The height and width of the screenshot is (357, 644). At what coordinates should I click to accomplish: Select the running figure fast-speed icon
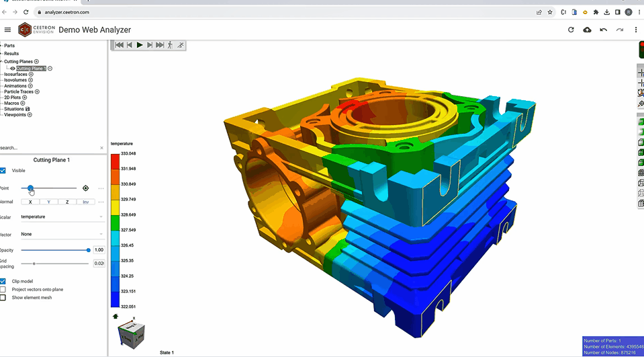[180, 45]
